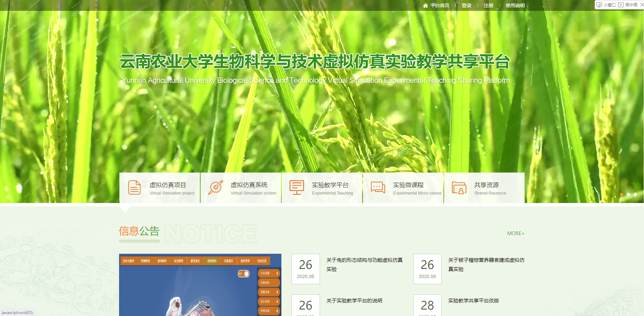
Task: Open the 登录 login link
Action: [x=466, y=5]
